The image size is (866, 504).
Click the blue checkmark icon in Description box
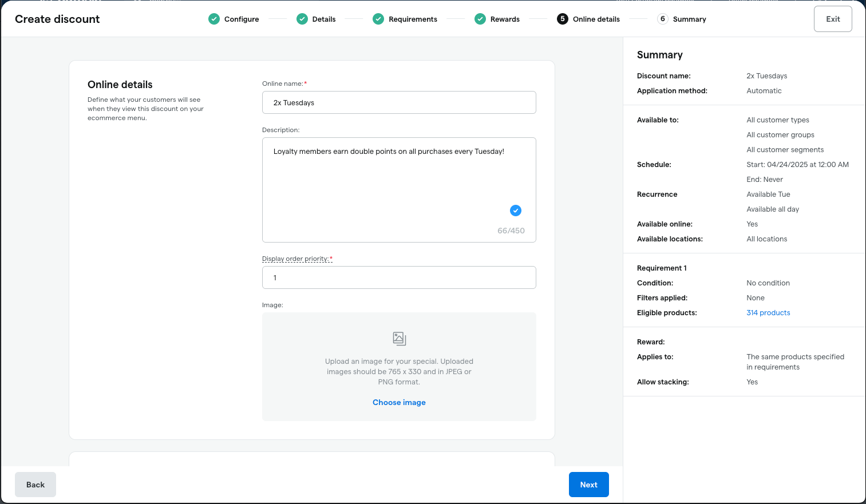516,211
